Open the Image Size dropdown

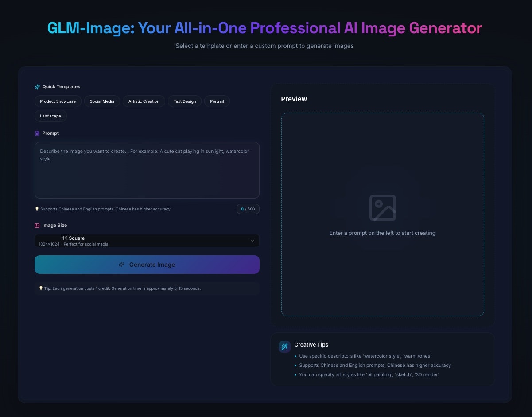[x=147, y=241]
